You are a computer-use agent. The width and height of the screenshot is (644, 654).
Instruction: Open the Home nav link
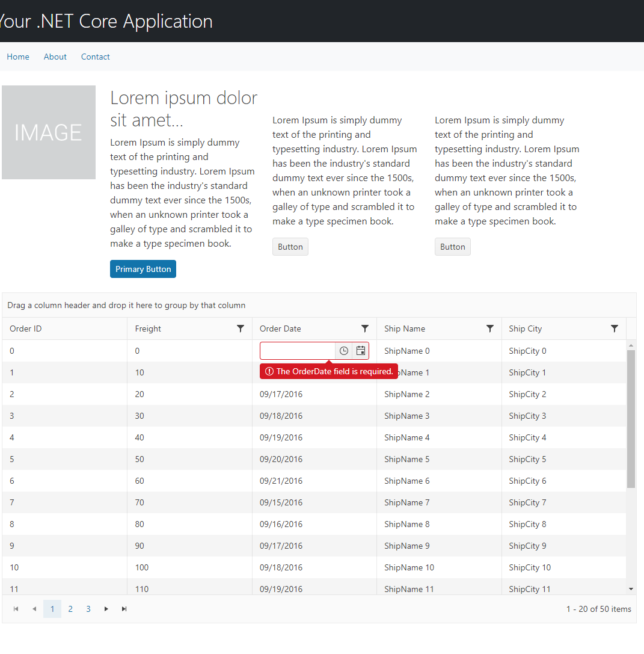point(18,57)
